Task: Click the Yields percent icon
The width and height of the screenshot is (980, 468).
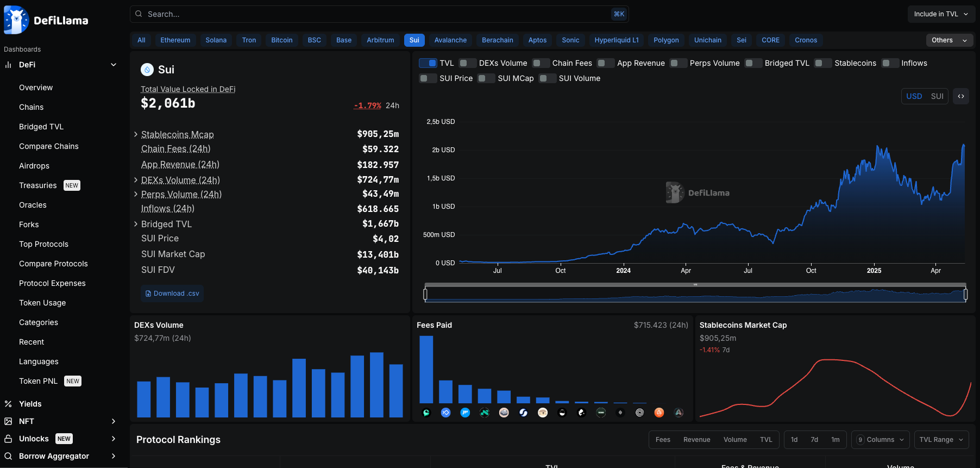Action: (x=8, y=404)
